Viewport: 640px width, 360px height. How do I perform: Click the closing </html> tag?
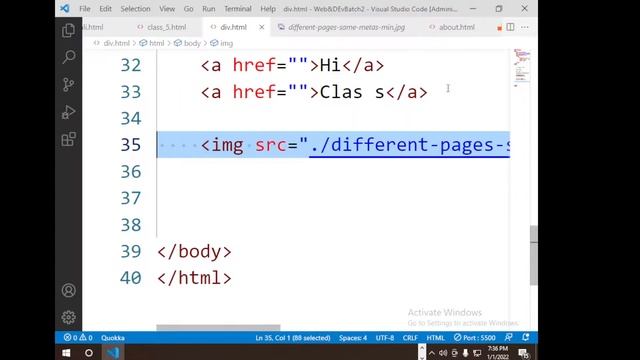pyautogui.click(x=194, y=278)
